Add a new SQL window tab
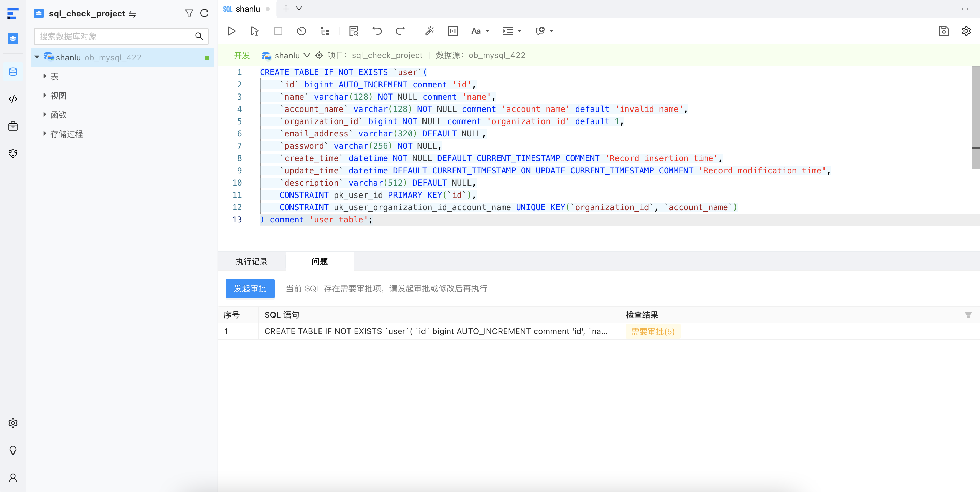 click(286, 9)
